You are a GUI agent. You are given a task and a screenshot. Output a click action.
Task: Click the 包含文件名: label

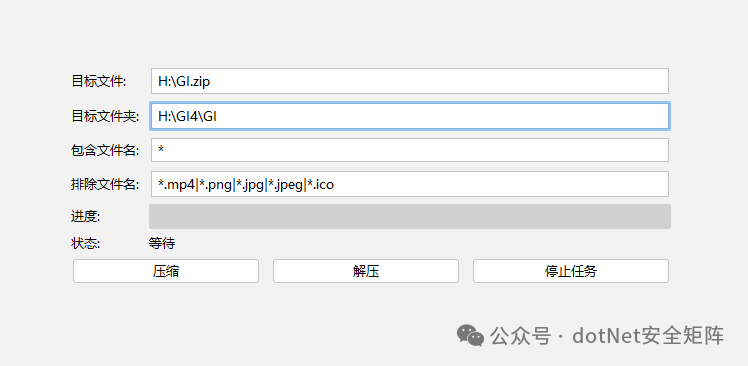[x=105, y=151]
